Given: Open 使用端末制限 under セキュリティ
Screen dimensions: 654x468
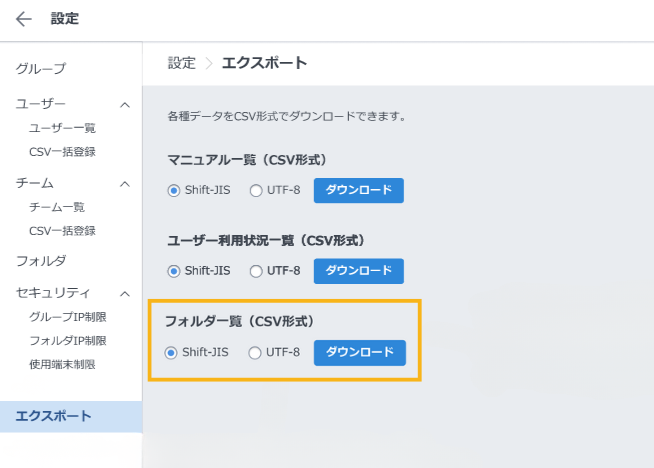Looking at the screenshot, I should [x=62, y=364].
